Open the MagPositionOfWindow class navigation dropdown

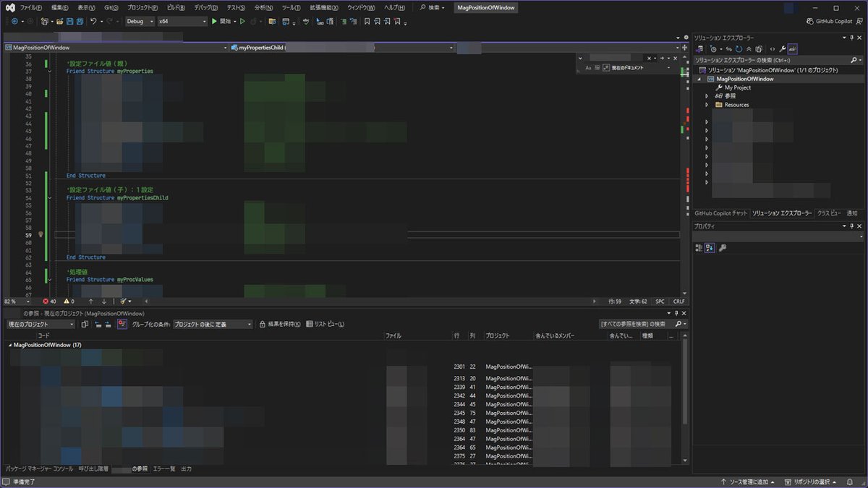coord(116,48)
